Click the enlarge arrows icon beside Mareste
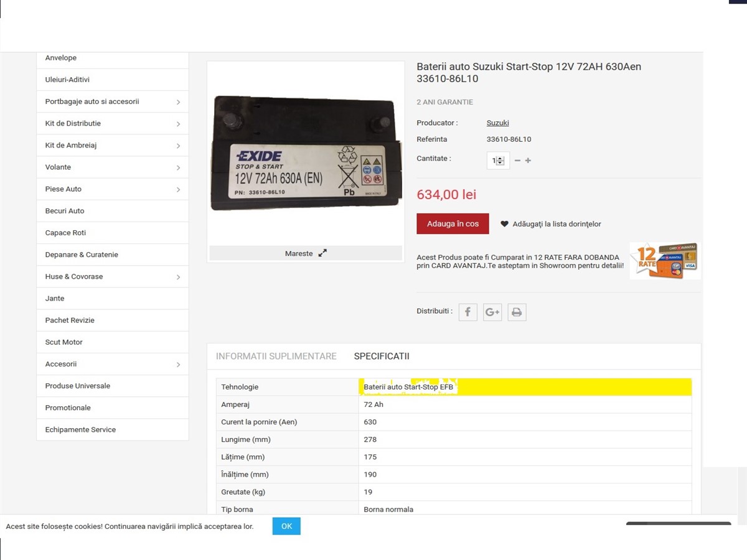747x560 pixels. pos(322,253)
